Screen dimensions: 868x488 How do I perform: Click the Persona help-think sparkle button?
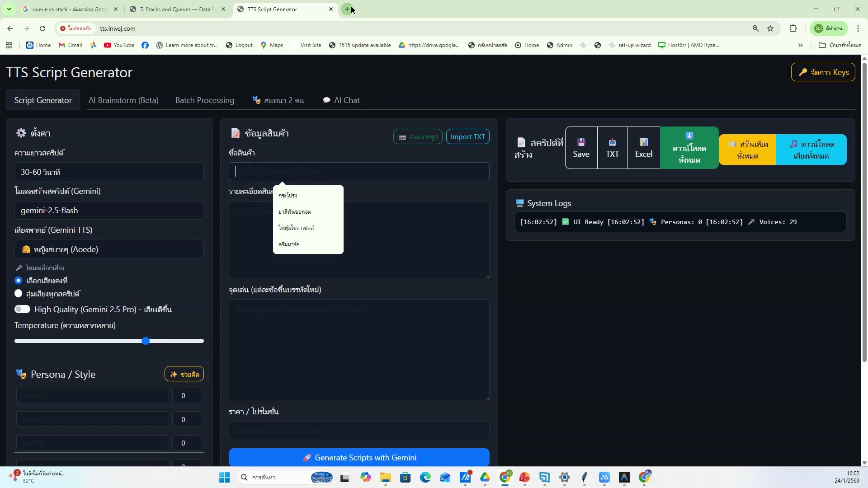(184, 374)
